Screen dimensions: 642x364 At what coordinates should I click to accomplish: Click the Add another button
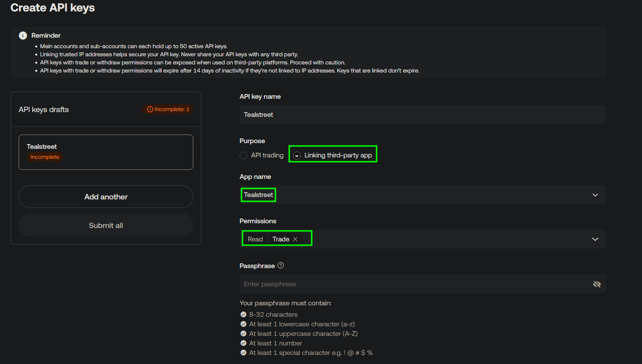pyautogui.click(x=105, y=197)
